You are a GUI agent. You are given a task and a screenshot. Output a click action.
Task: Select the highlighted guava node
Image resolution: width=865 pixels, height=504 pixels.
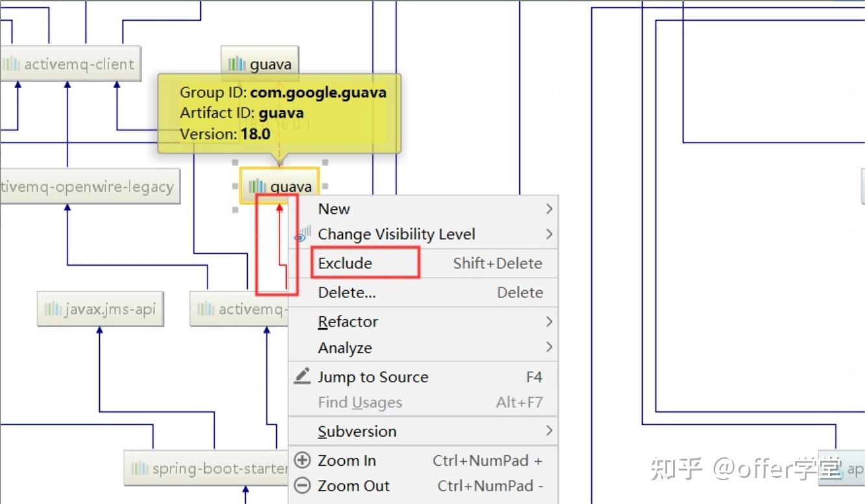pos(279,186)
